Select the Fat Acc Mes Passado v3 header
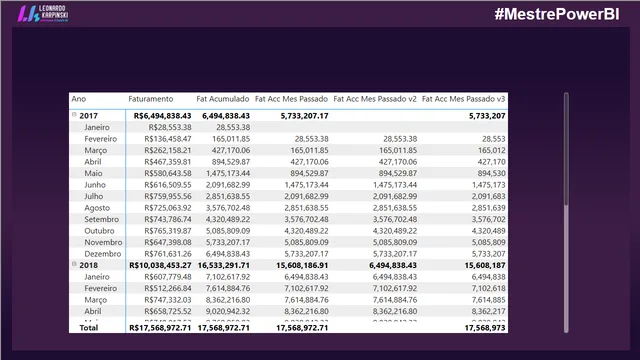This screenshot has width=640, height=360. [464, 99]
